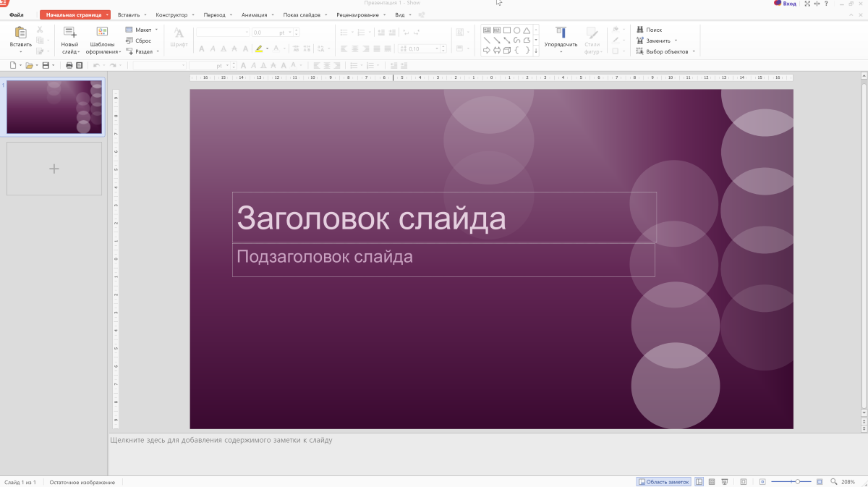Switch to normal view in status bar
This screenshot has width=868, height=487.
point(699,481)
